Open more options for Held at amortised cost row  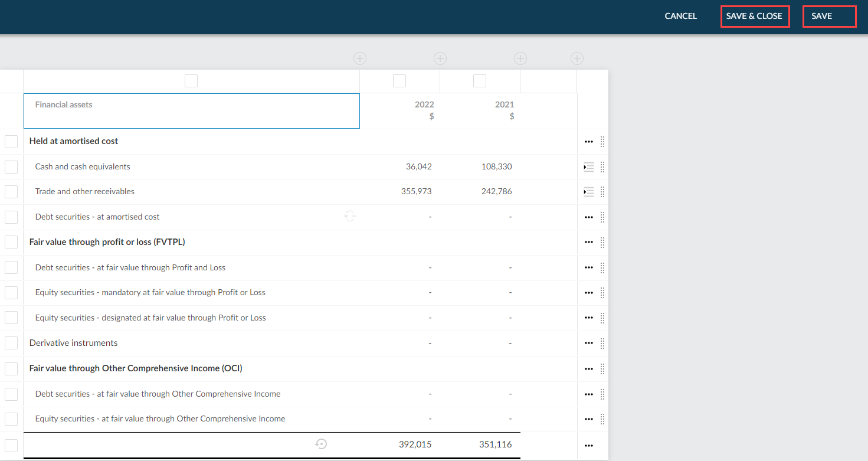click(588, 142)
